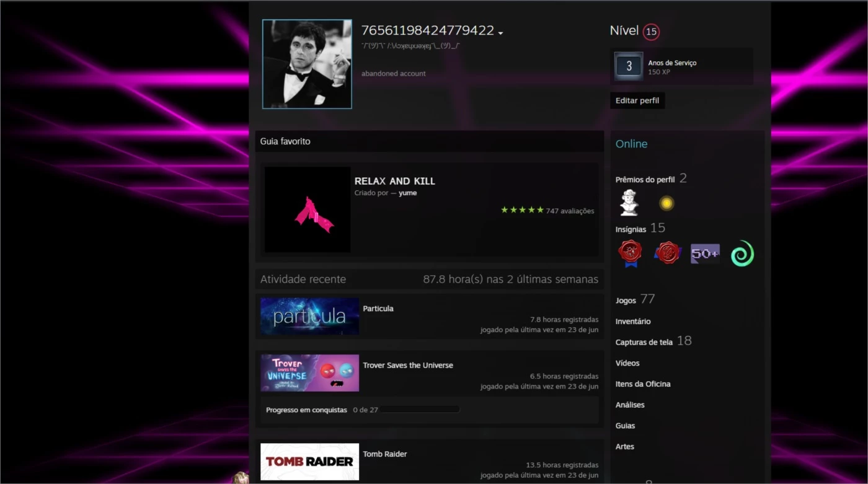Image resolution: width=868 pixels, height=484 pixels.
Task: Click the 87.8 hora(s) nas 2 últimas semanas text
Action: [511, 279]
